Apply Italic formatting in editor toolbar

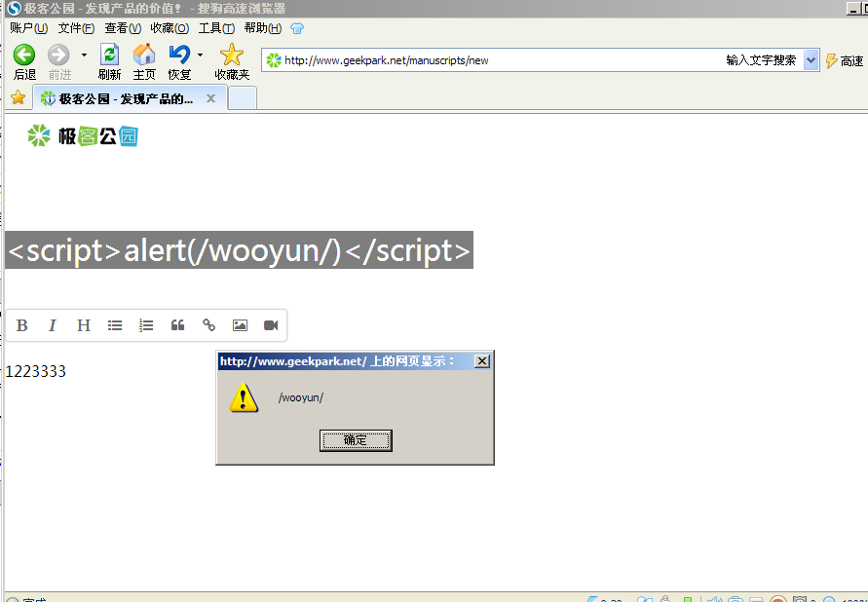53,325
